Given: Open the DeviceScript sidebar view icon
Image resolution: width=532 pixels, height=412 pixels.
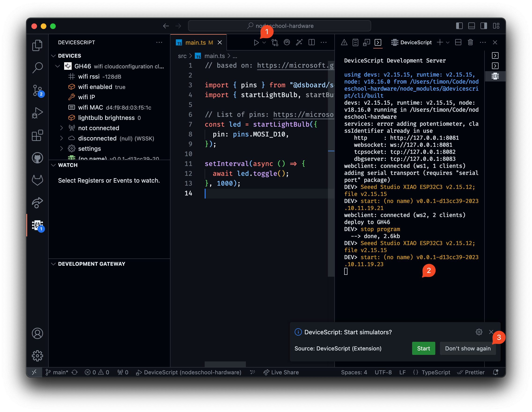Looking at the screenshot, I should click(x=37, y=225).
